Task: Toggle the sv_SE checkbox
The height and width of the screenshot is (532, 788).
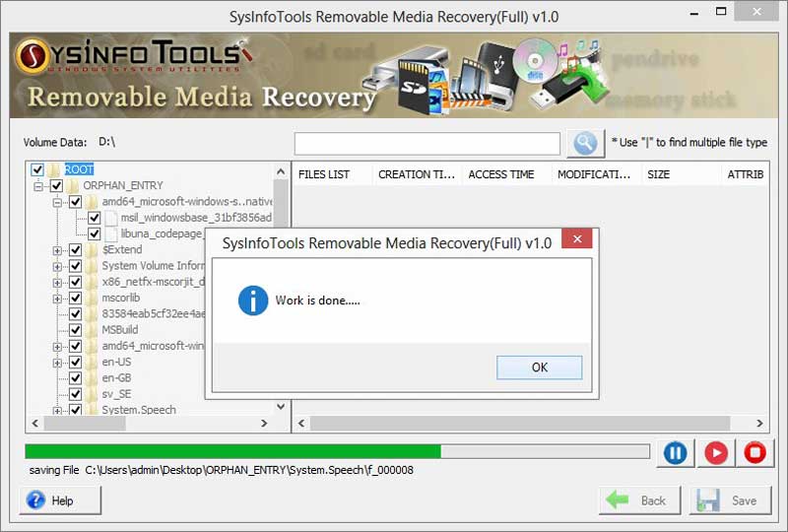Action: click(76, 394)
